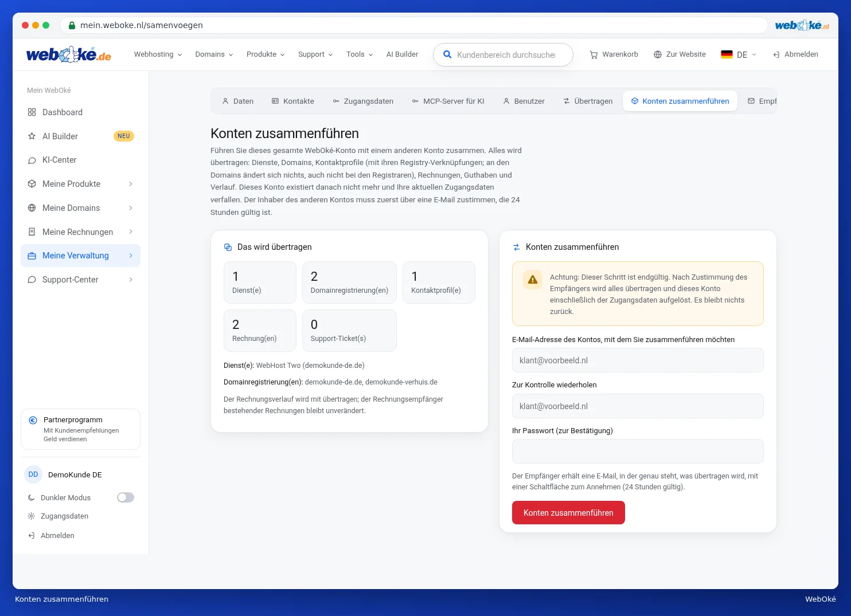Open the Support dropdown in top navigation

[315, 54]
